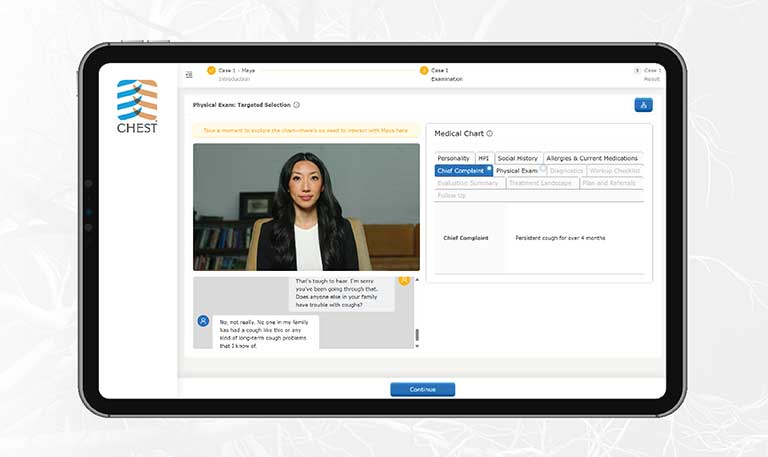Click the chat scrollbar down arrow
Image resolution: width=768 pixels, height=457 pixels.
417,346
